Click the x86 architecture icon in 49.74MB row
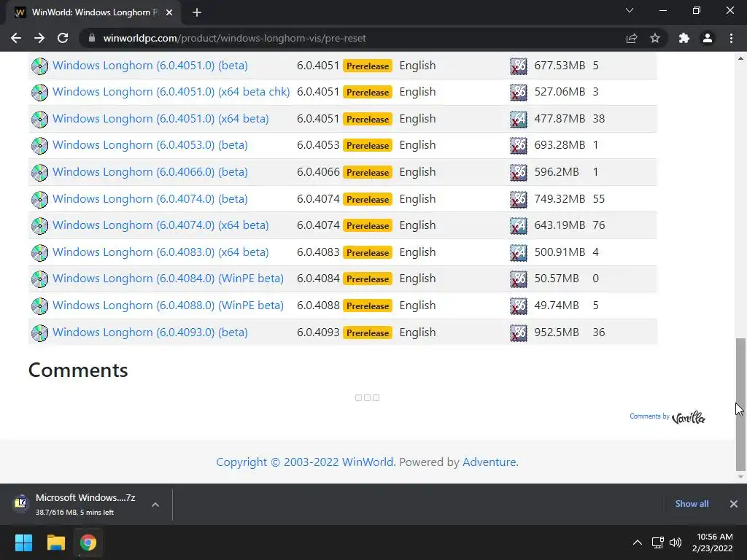The image size is (747, 560). point(519,306)
